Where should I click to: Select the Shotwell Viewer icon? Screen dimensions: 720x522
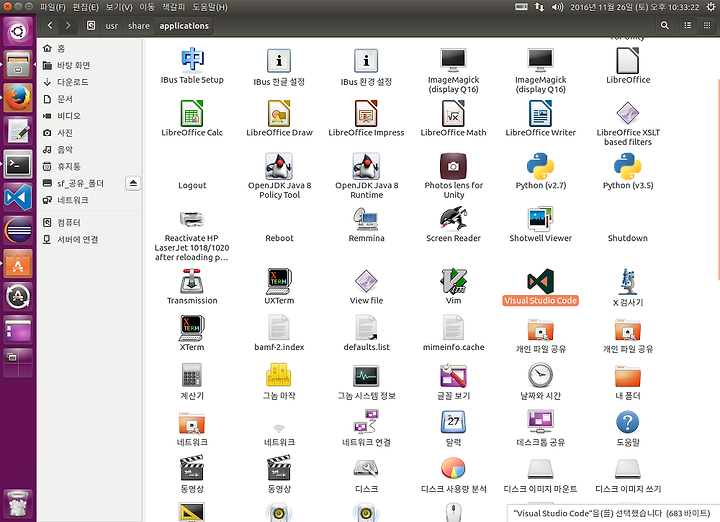540,219
